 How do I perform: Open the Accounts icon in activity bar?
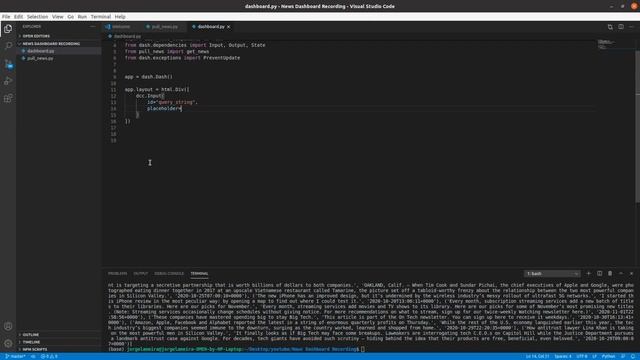pyautogui.click(x=8, y=326)
